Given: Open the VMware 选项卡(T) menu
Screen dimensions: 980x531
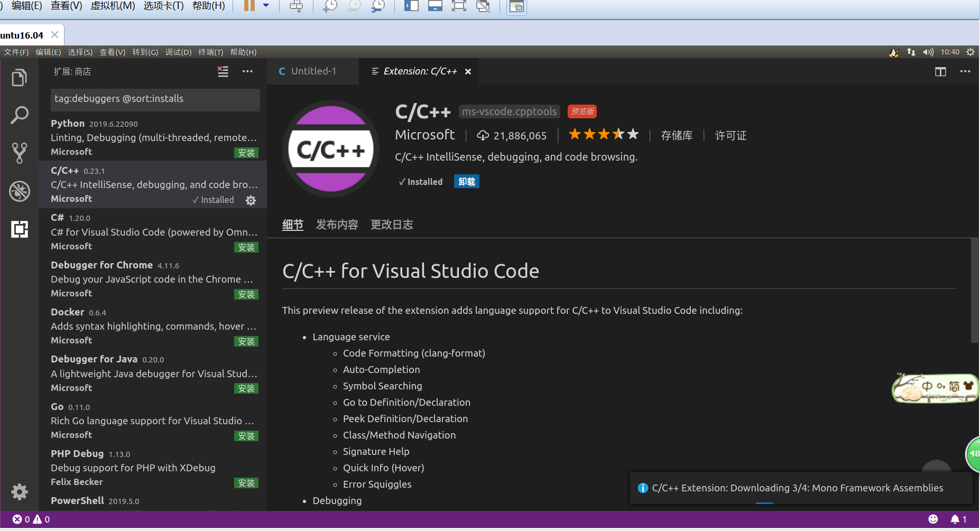Looking at the screenshot, I should 163,6.
